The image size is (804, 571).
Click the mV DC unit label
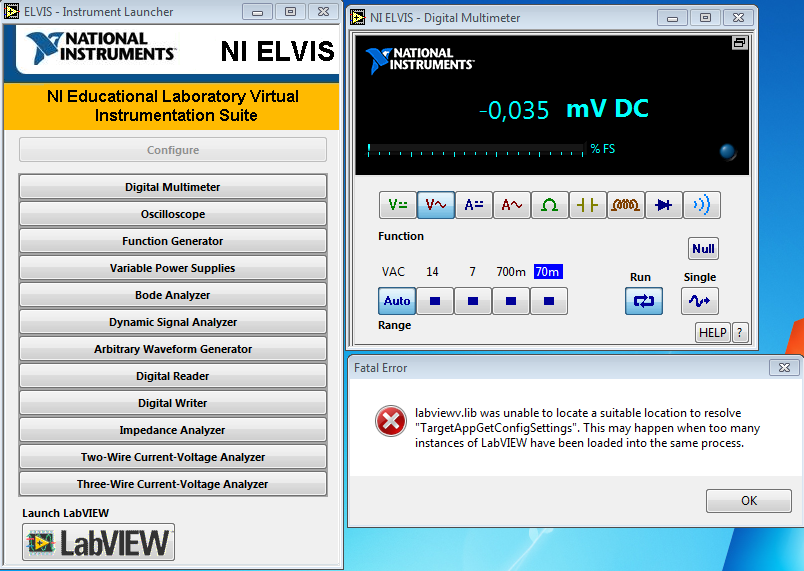coord(607,109)
